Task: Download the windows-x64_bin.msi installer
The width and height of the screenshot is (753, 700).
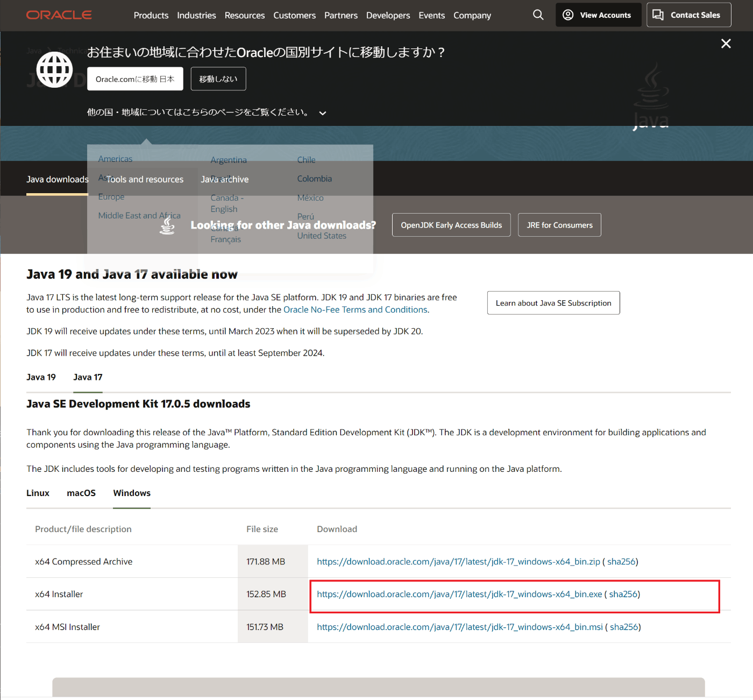Action: pyautogui.click(x=460, y=627)
